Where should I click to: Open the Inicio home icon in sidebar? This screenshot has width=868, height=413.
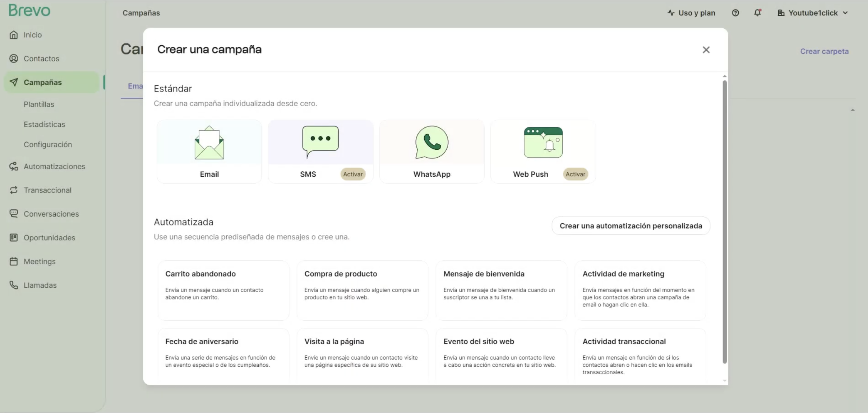point(14,34)
